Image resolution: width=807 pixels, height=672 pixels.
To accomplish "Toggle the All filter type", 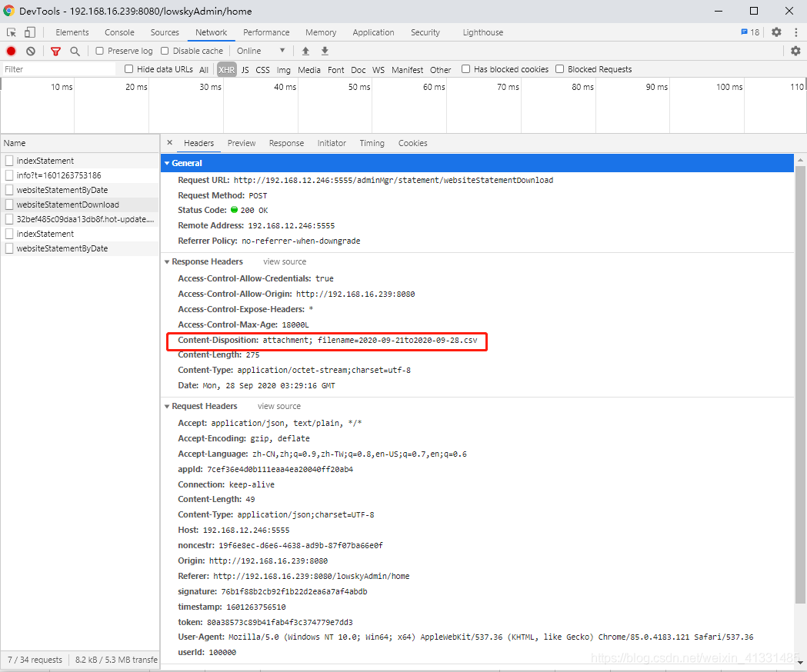I will pos(204,69).
